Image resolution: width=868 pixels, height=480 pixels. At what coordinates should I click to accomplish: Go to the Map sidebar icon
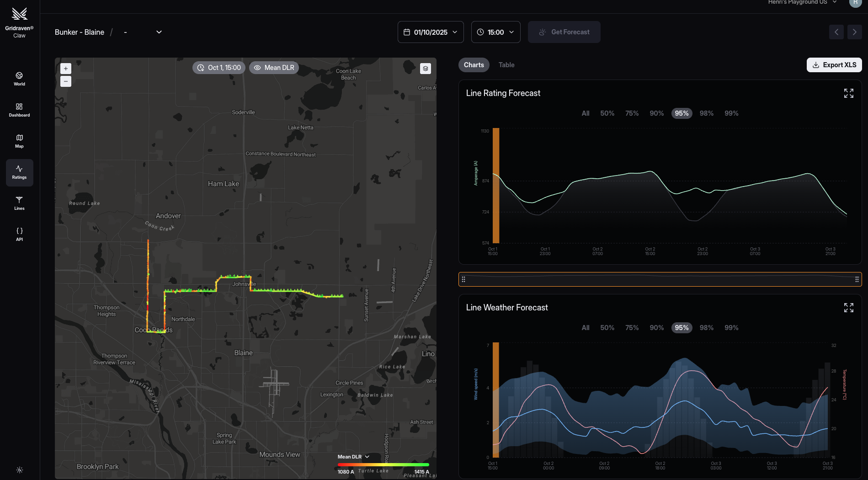19,141
